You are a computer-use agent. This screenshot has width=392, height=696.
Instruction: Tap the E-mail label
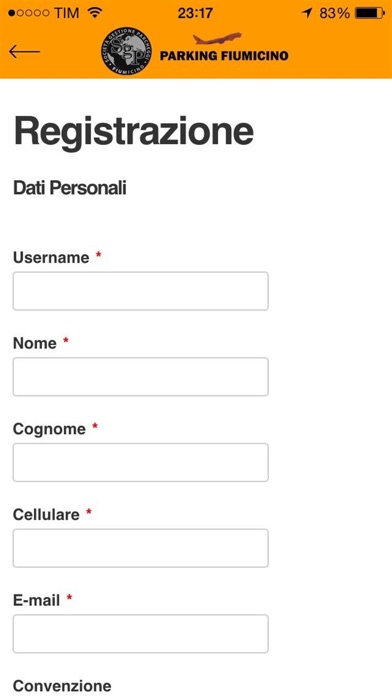[x=36, y=600]
